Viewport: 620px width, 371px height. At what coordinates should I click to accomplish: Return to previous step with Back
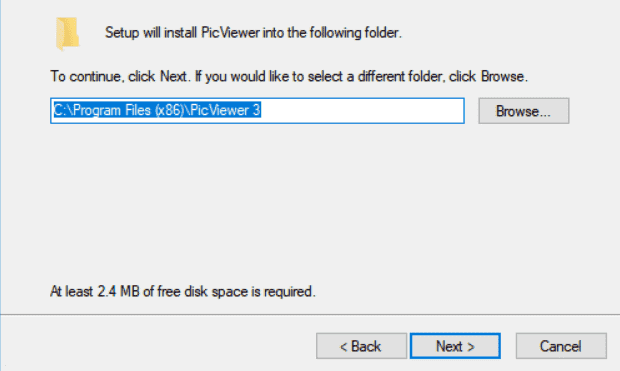tap(361, 346)
